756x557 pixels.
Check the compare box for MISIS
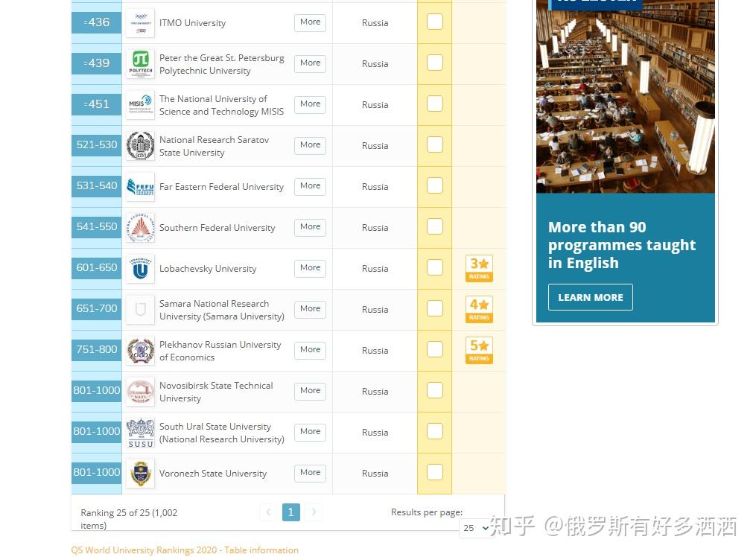pos(435,104)
